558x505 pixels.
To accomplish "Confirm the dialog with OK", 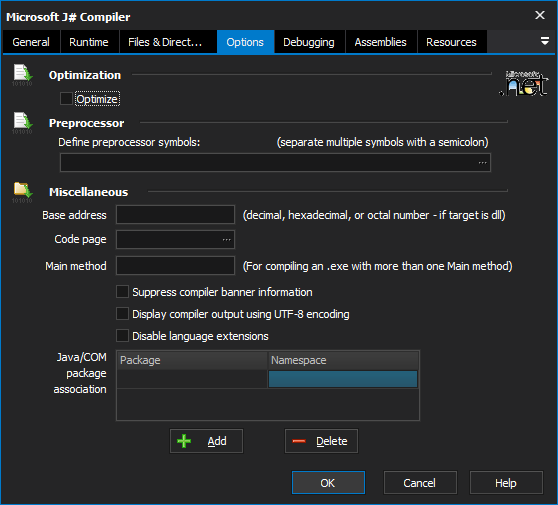I will click(328, 483).
